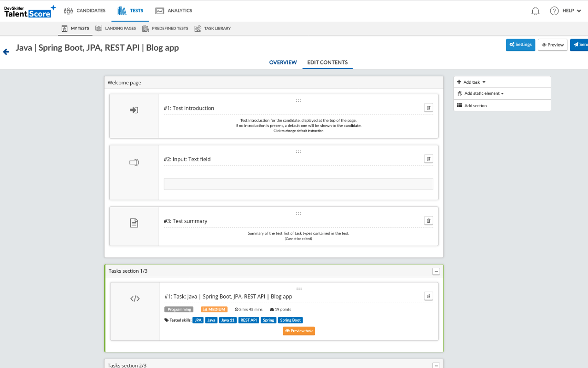Click the orange Preview task button
The image size is (588, 368).
[x=298, y=331]
